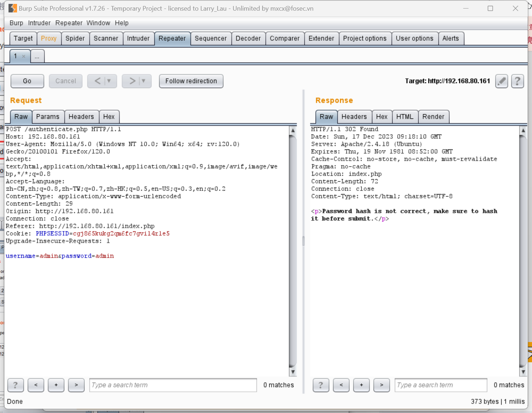Image resolution: width=532 pixels, height=413 pixels.
Task: Show the request Hex tab
Action: pyautogui.click(x=109, y=117)
